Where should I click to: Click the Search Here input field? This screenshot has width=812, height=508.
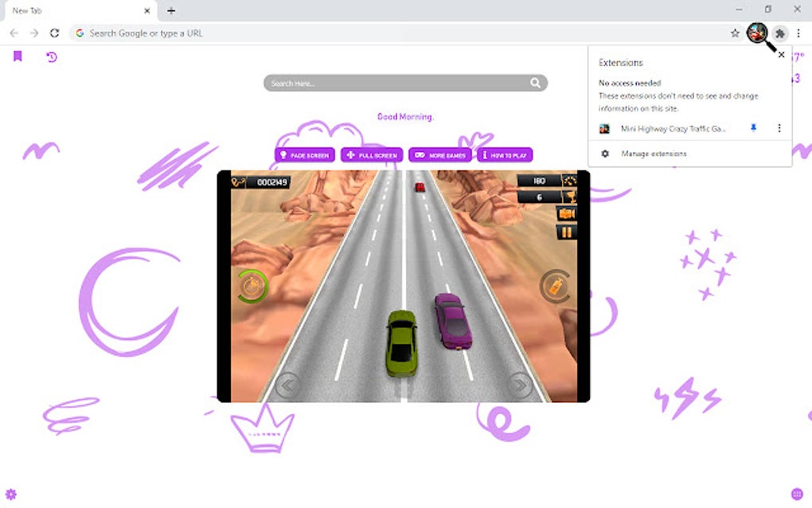point(398,82)
